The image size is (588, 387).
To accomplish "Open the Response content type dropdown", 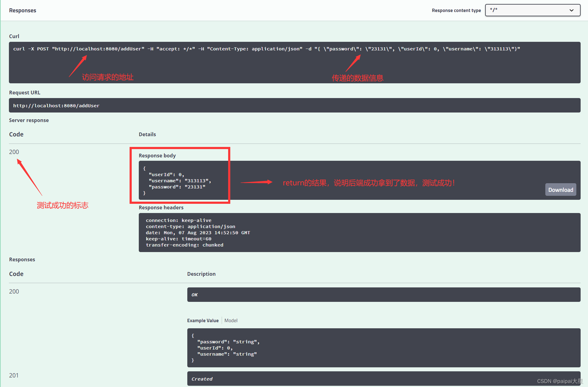I will pos(532,10).
